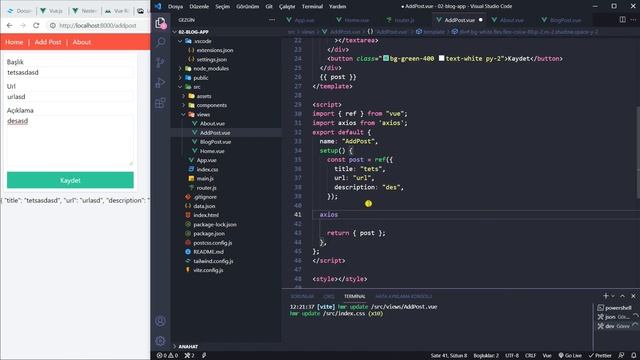The width and height of the screenshot is (640, 360).
Task: Click the browser forward arrow
Action: (x=23, y=25)
